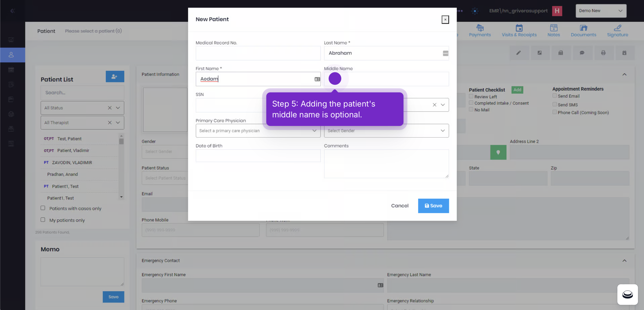Screen dimensions: 644x310
Task: Toggle the Send Email reminder checkbox
Action: [554, 96]
